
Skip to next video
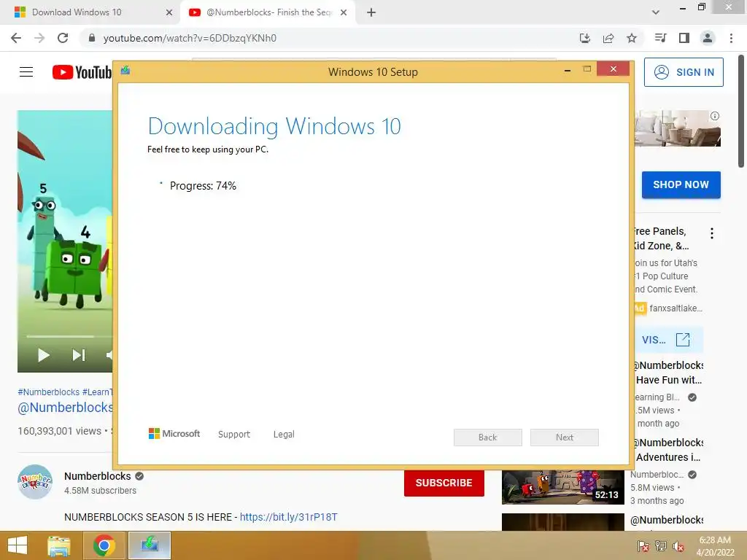(x=79, y=355)
